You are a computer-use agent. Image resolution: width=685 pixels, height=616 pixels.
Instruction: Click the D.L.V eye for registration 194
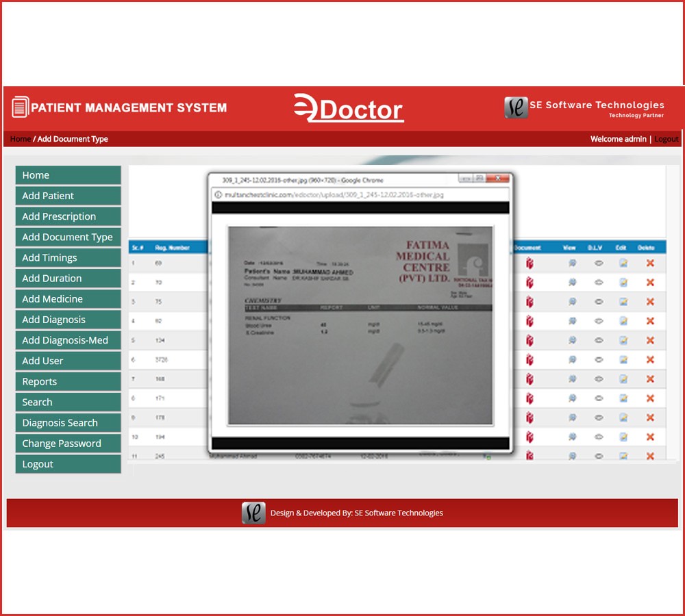[x=599, y=437]
